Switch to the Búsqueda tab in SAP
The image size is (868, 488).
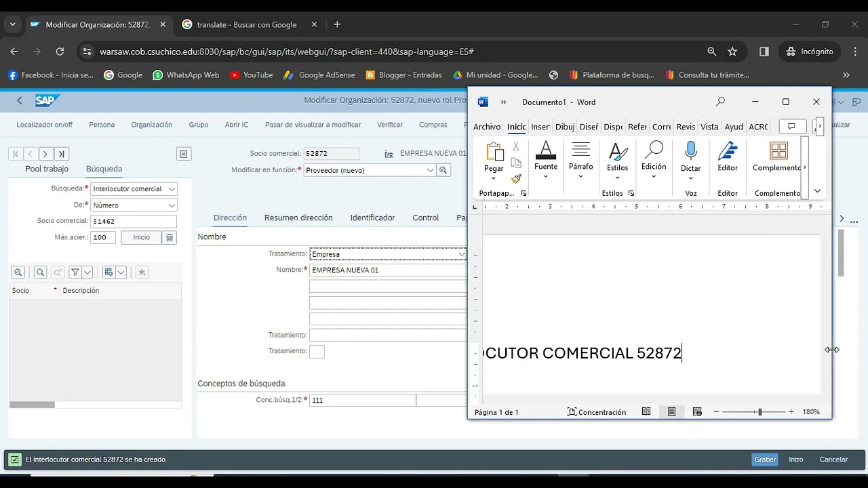coord(104,169)
